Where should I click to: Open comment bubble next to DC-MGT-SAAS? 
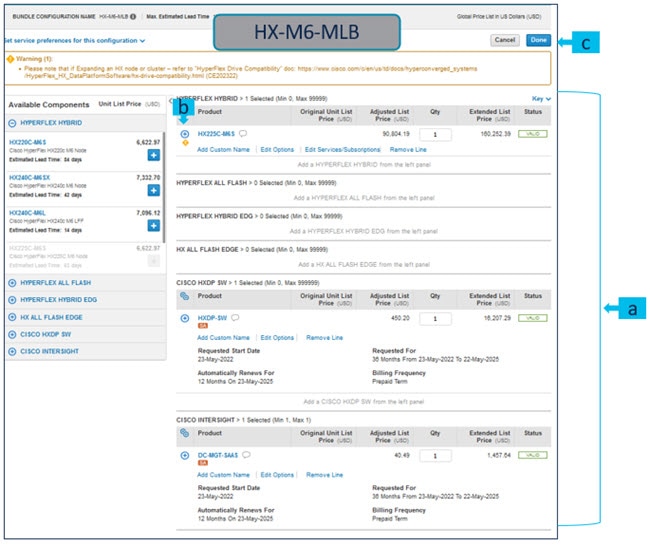[x=246, y=455]
